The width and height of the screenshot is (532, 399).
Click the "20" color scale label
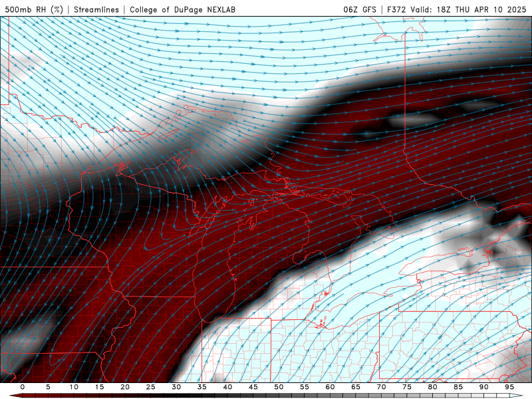coord(125,387)
